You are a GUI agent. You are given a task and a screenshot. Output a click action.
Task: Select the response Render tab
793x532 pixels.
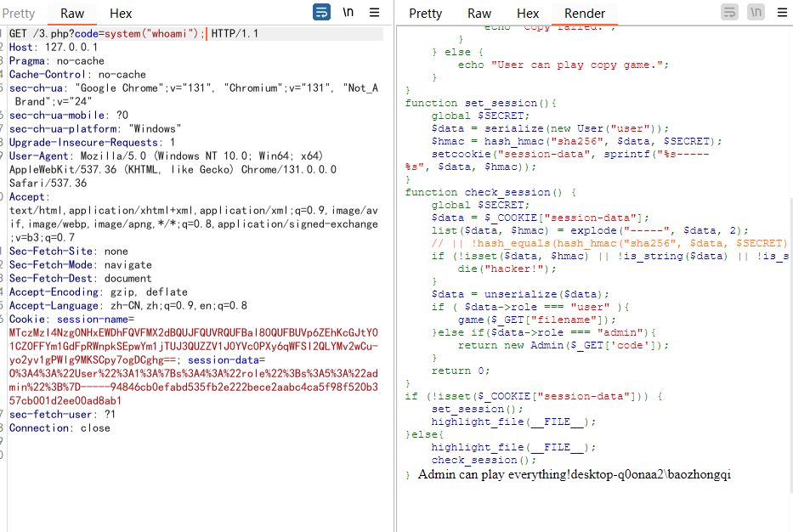coord(585,13)
